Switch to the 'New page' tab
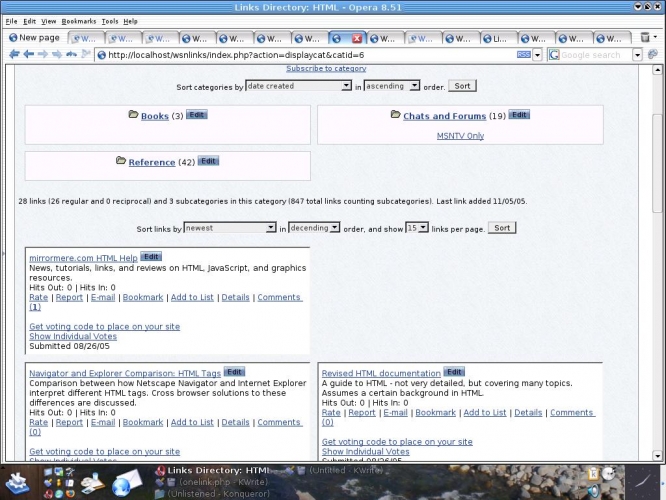666x500 pixels. (x=35, y=38)
